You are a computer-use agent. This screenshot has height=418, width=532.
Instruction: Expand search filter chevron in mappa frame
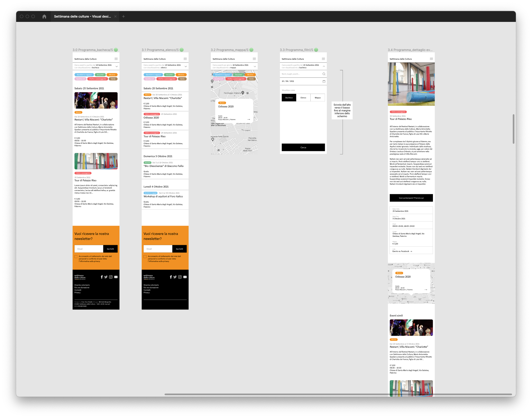pos(255,66)
